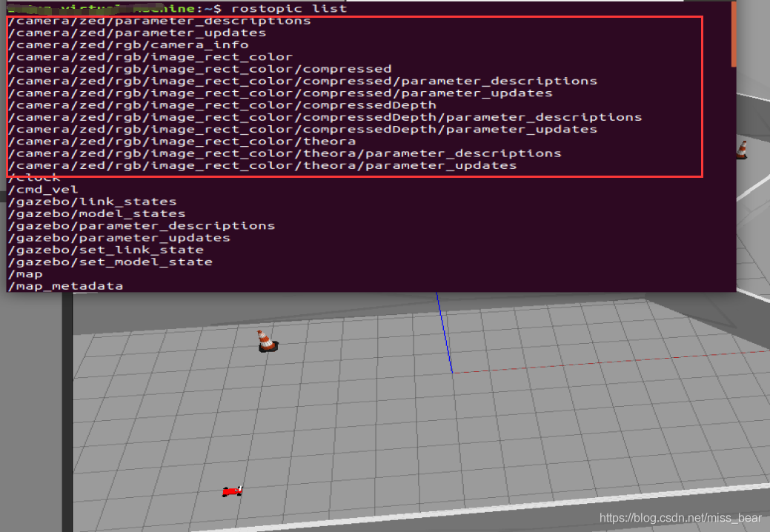Select '/camera/zed/rgb/camera_info' line

(x=128, y=45)
